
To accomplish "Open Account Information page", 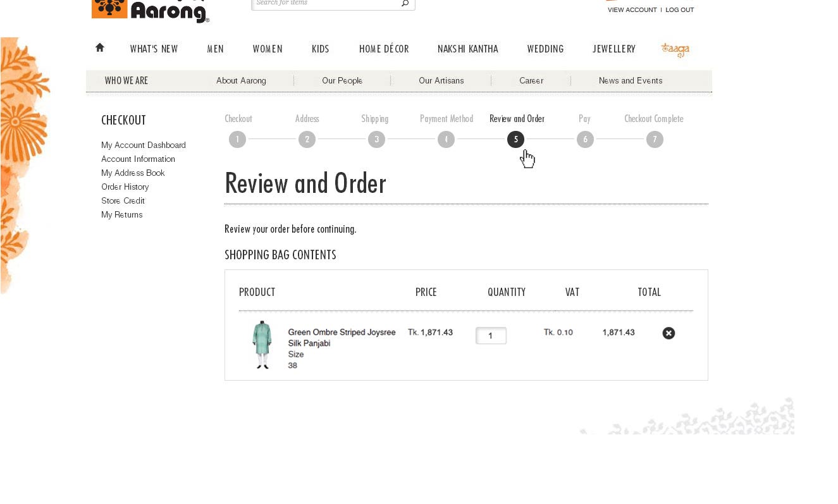I will pyautogui.click(x=138, y=159).
